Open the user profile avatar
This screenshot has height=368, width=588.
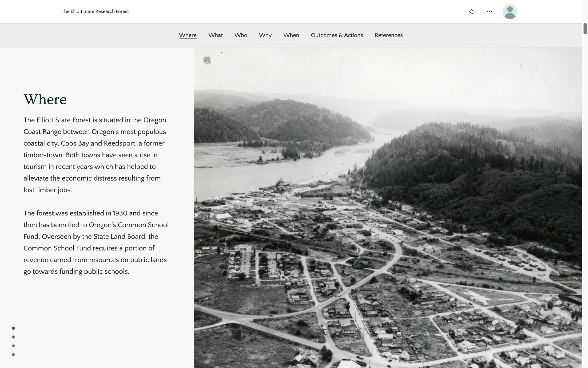(x=510, y=12)
